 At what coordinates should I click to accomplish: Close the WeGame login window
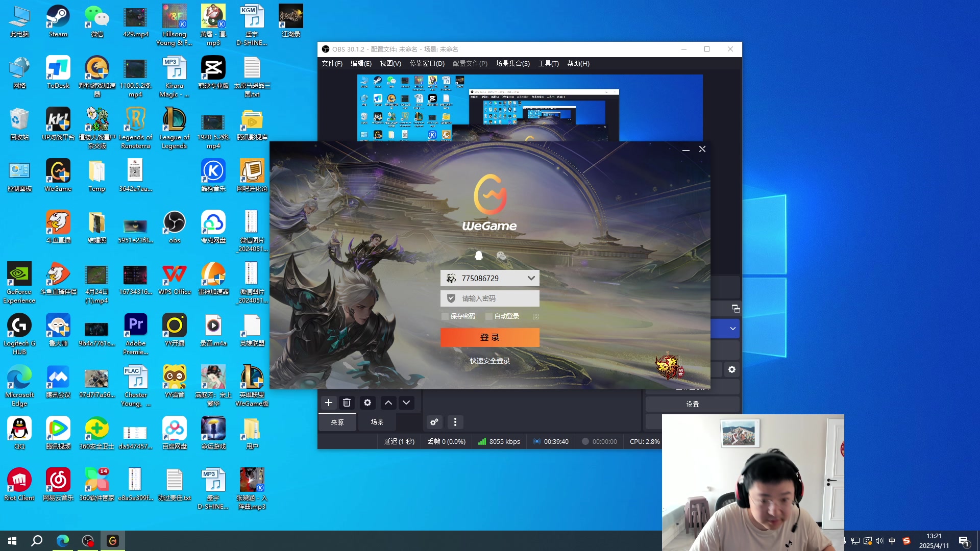click(x=702, y=149)
